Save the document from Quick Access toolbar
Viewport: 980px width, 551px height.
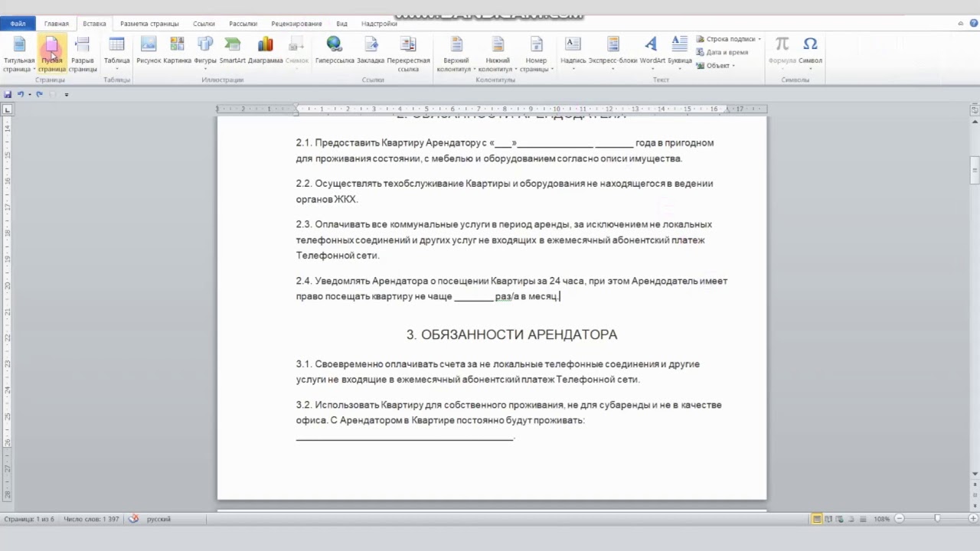tap(8, 94)
